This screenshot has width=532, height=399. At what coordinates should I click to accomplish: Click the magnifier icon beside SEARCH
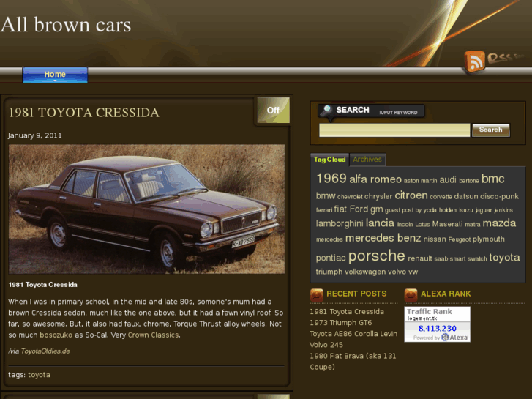(327, 110)
